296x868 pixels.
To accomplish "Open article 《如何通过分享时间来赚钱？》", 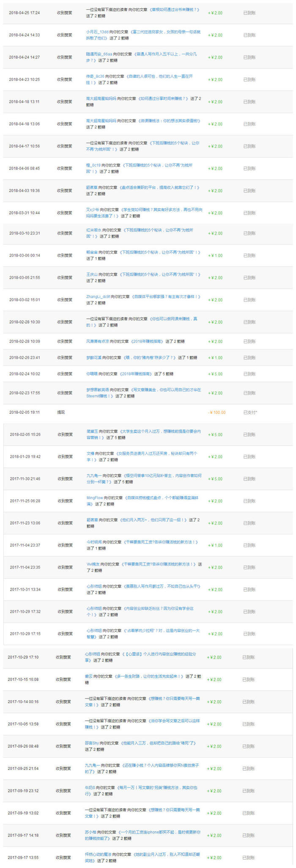I will [163, 99].
